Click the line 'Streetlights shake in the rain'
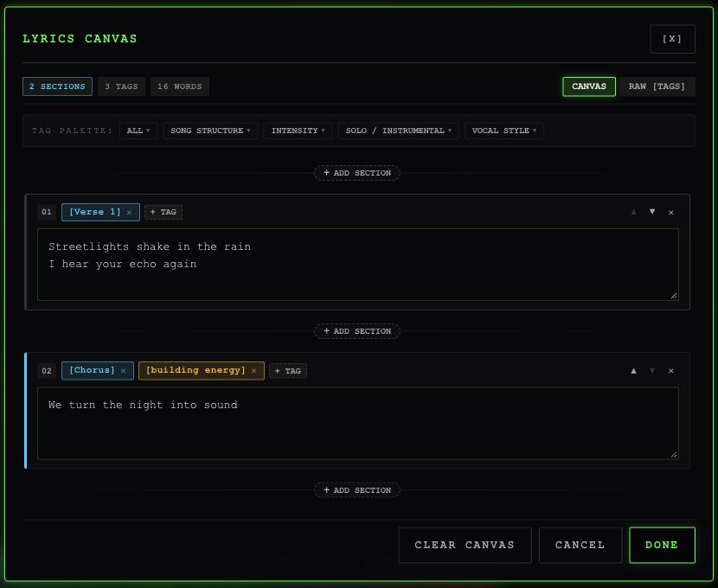The image size is (718, 588). [x=150, y=246]
